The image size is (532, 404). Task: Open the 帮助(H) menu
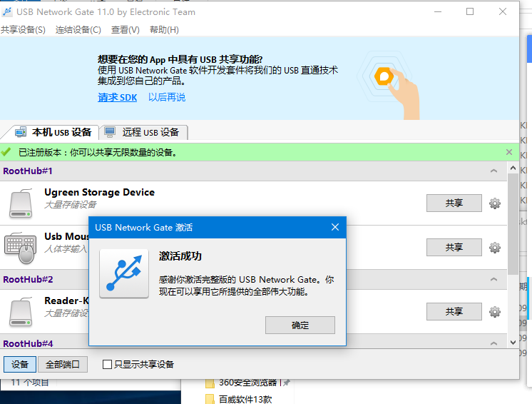pyautogui.click(x=164, y=30)
